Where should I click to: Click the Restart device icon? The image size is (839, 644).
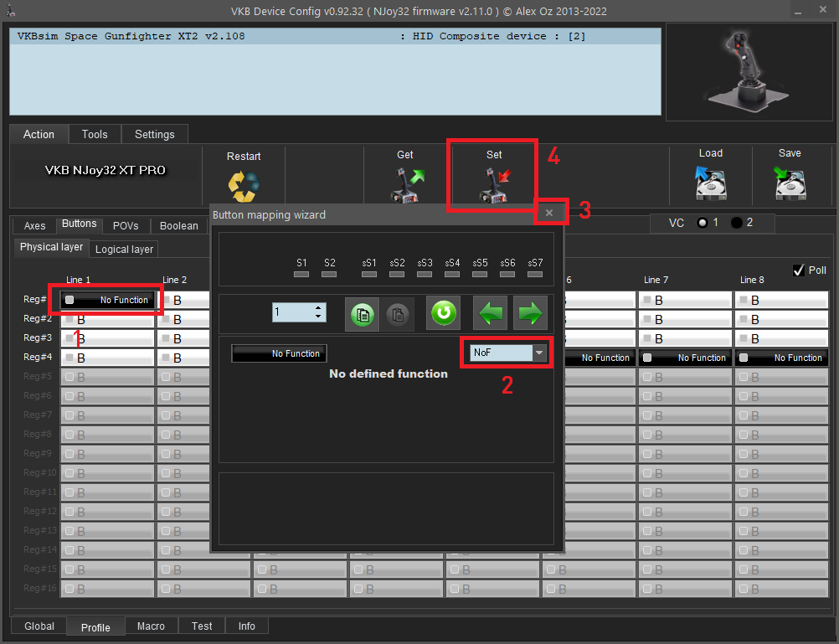tap(244, 186)
